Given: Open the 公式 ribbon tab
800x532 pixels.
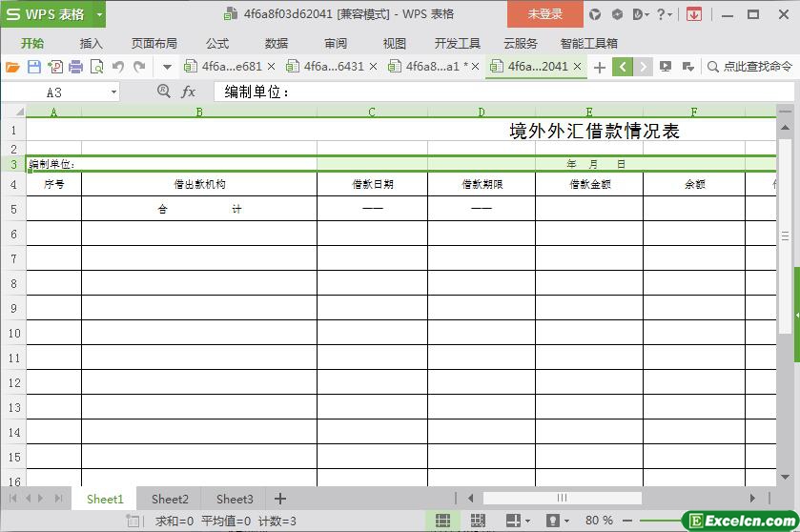Looking at the screenshot, I should pos(217,43).
